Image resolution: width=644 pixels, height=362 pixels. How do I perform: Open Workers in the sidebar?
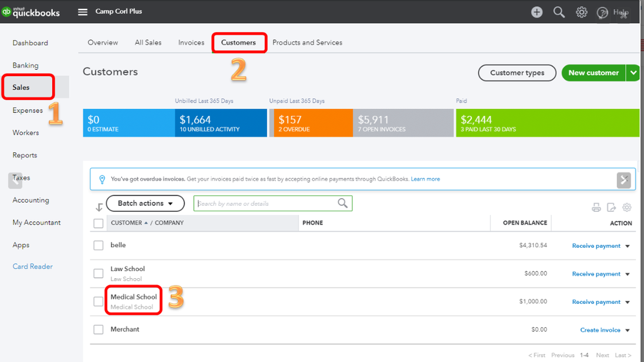pos(26,133)
